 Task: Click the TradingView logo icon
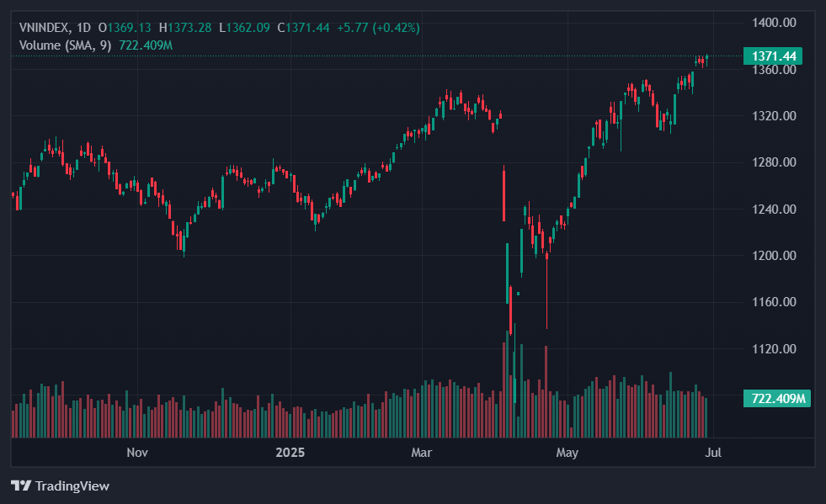21,485
